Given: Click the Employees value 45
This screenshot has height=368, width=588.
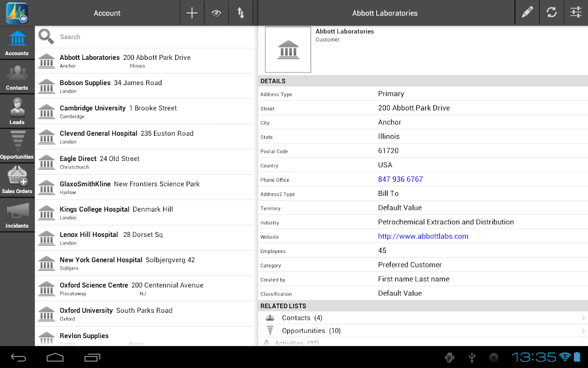Looking at the screenshot, I should [382, 251].
